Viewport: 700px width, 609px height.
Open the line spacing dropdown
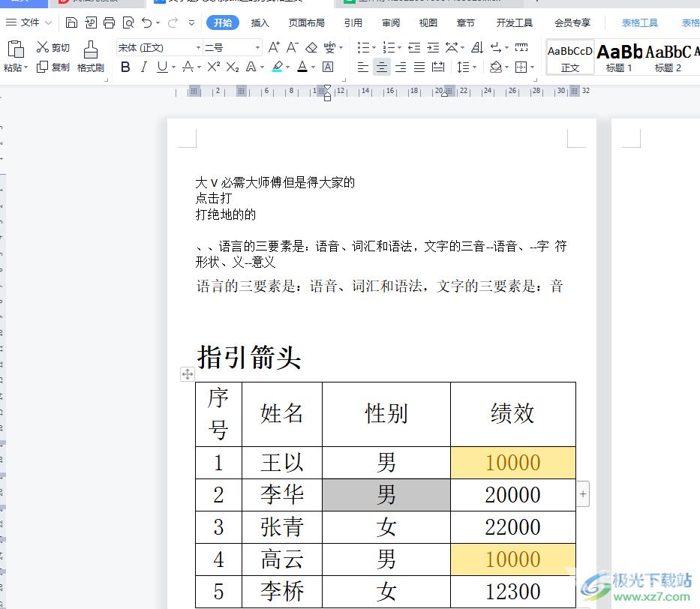pos(474,67)
